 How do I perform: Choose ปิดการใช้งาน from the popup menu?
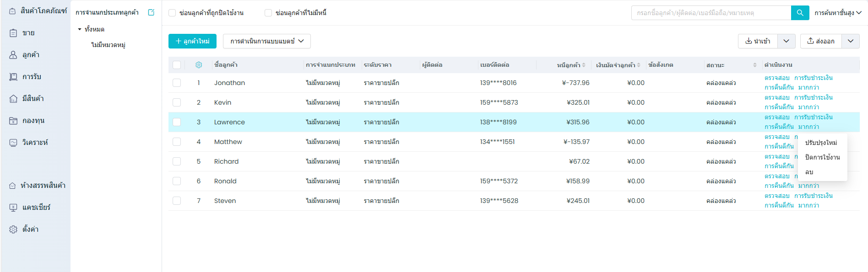point(822,157)
